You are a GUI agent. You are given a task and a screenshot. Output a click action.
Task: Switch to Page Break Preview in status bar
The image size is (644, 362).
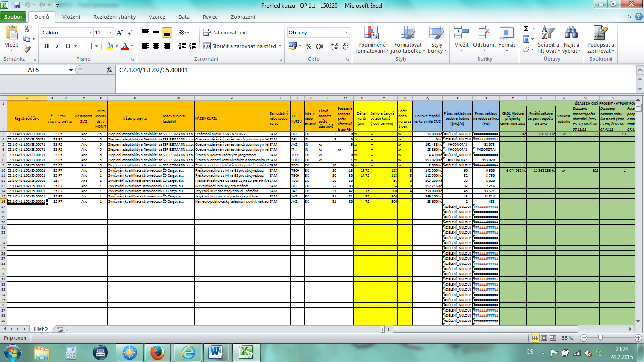click(552, 338)
